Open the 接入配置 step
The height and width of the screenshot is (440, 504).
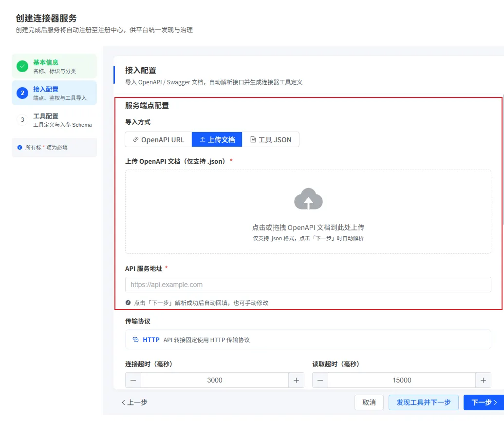[55, 93]
